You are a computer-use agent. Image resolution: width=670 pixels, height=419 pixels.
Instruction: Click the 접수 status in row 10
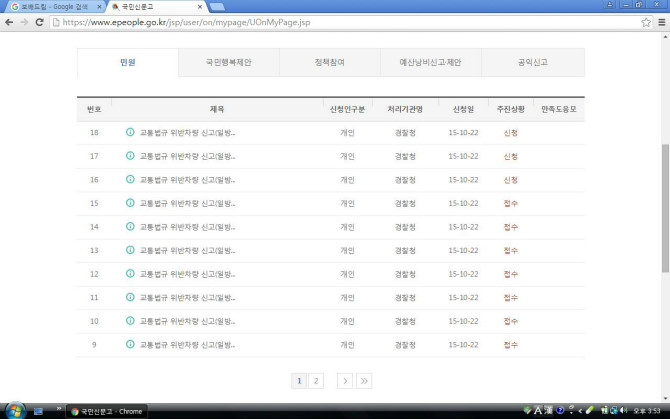[511, 321]
